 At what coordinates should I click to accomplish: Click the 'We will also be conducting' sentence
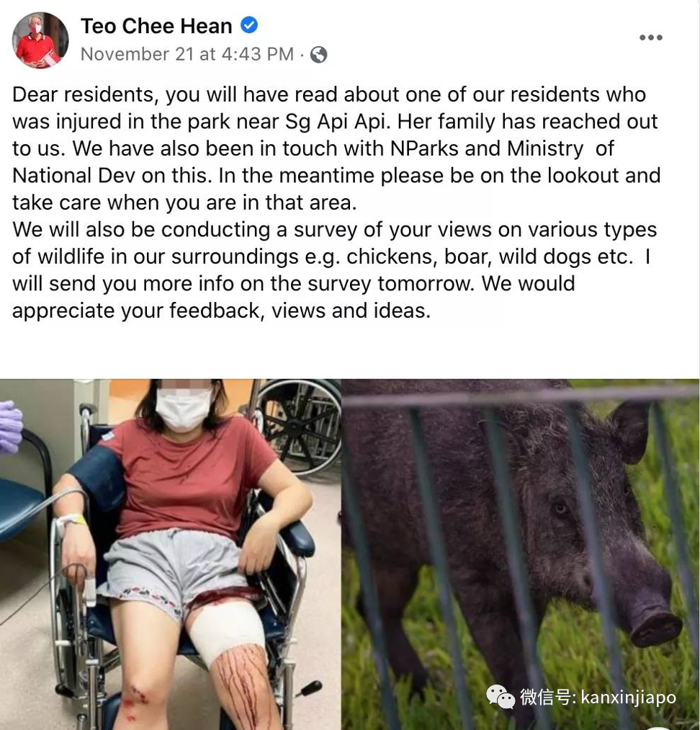pos(334,230)
